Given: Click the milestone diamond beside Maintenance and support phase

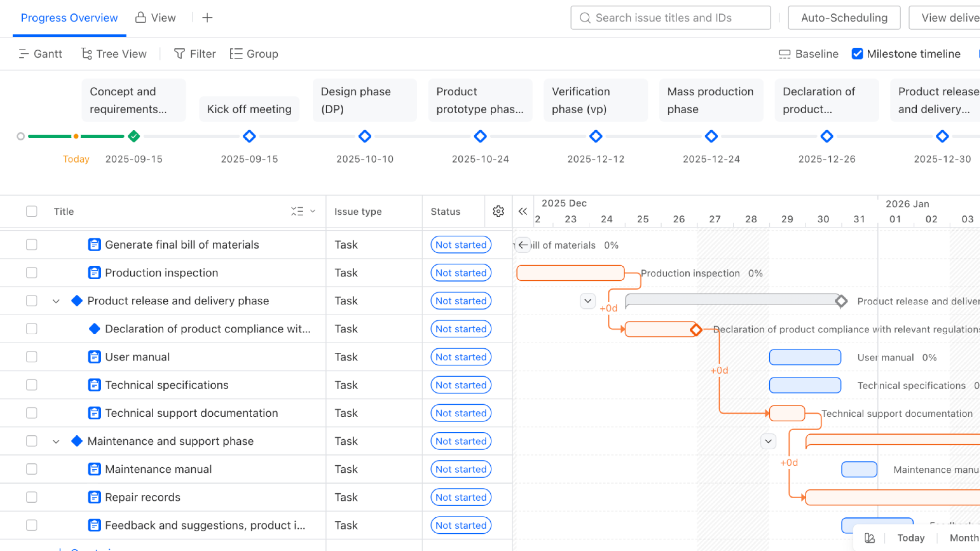Looking at the screenshot, I should [x=77, y=441].
